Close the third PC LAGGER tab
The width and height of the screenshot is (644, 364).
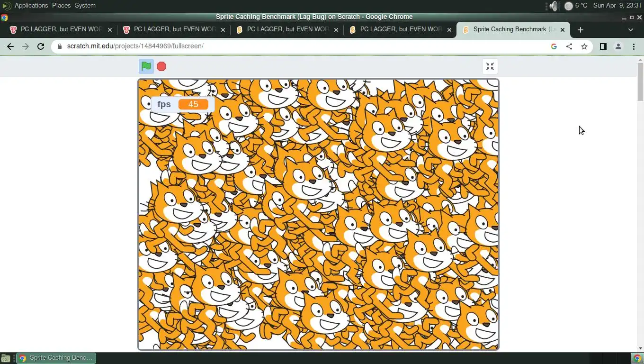point(336,29)
